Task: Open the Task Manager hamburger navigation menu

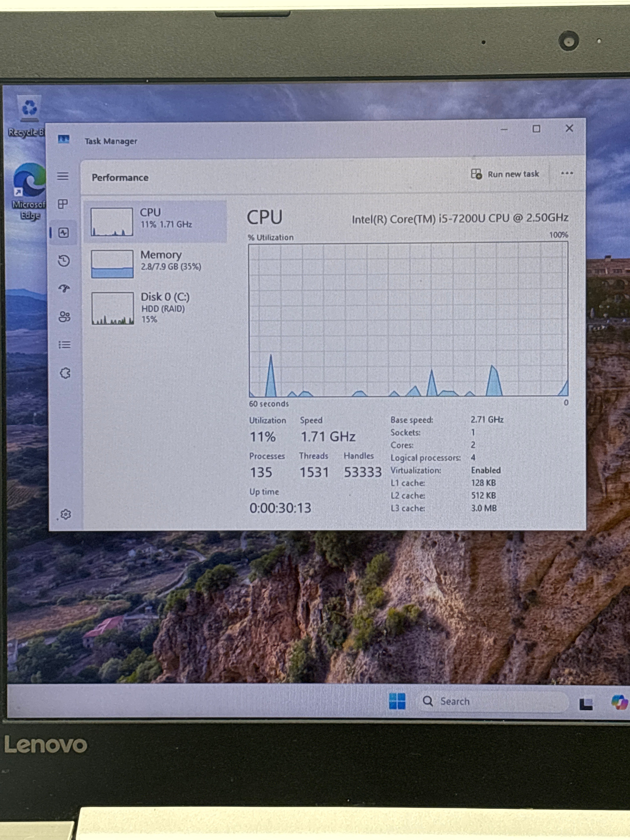Action: (63, 176)
